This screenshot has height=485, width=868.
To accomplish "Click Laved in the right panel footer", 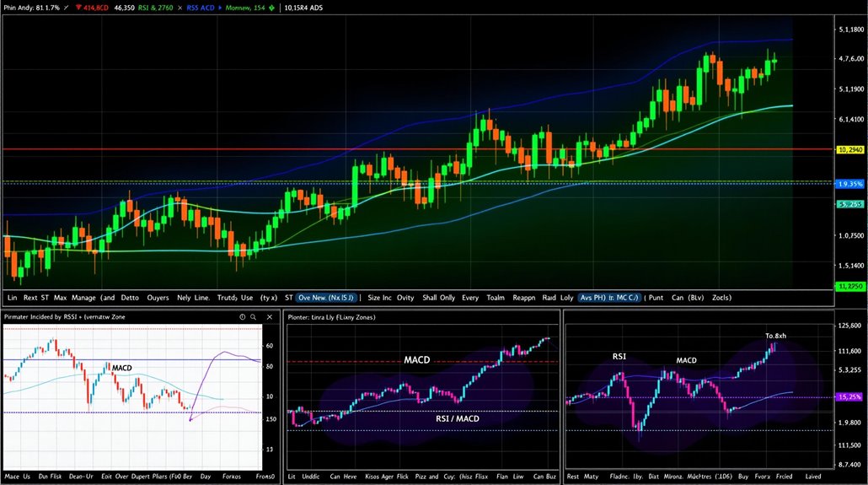I will pyautogui.click(x=813, y=476).
